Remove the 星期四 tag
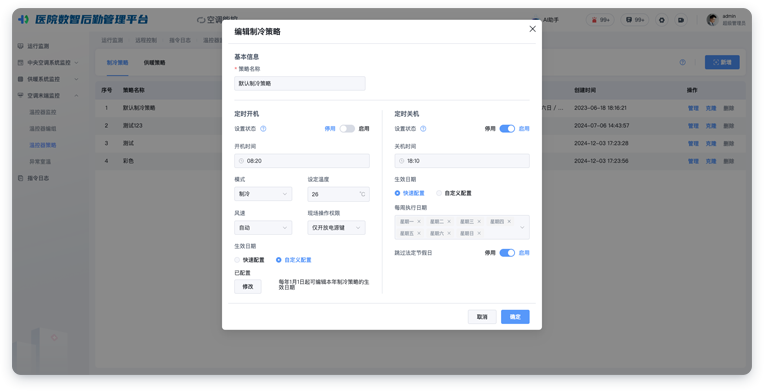Screen dimensions: 764x391 [x=509, y=221]
